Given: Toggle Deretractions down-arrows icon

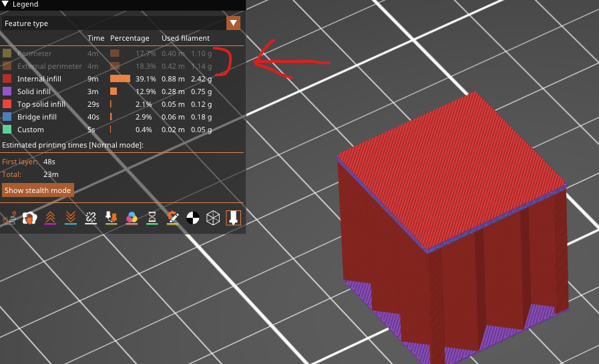Looking at the screenshot, I should point(71,218).
